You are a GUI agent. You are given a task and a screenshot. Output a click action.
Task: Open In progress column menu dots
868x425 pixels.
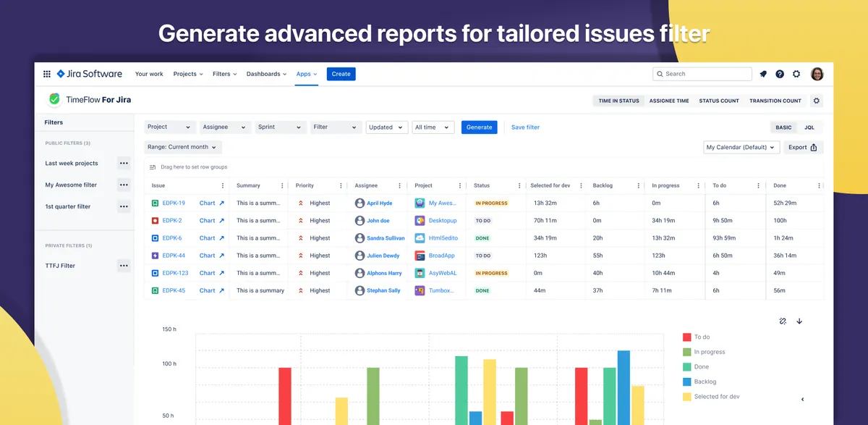[x=698, y=185]
